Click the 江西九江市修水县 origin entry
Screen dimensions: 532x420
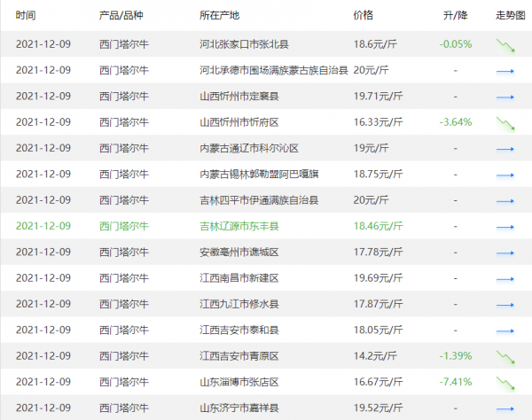[x=239, y=305]
